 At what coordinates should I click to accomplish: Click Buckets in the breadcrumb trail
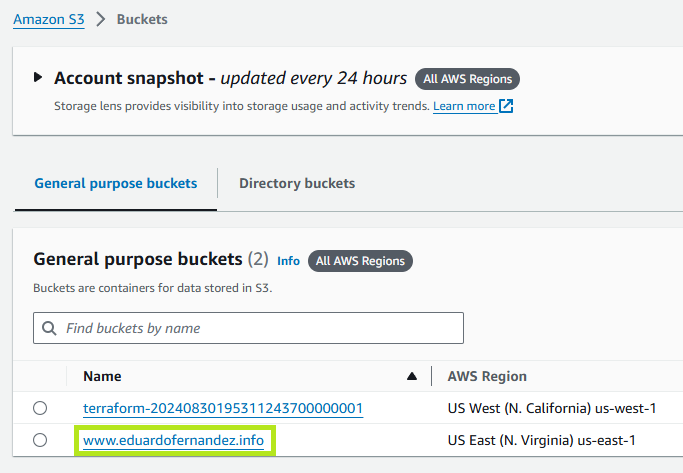[142, 19]
